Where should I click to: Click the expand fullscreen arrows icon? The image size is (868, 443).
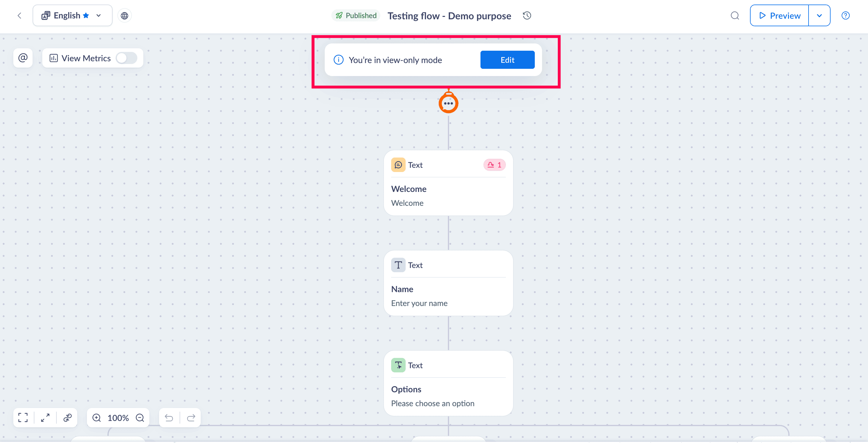45,417
